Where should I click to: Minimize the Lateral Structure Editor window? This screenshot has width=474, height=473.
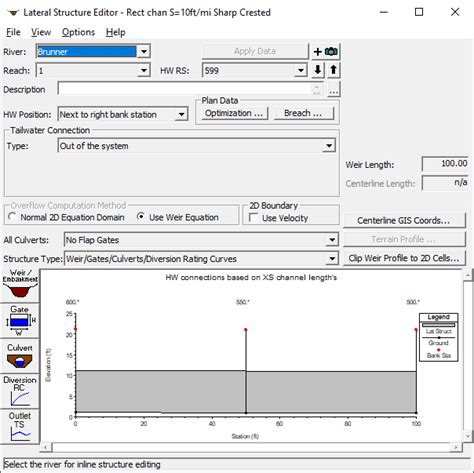tap(384, 12)
